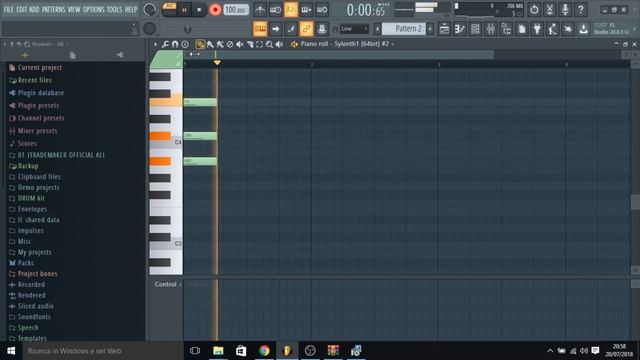
Task: Add a new pattern with the plus button
Action: [430, 29]
